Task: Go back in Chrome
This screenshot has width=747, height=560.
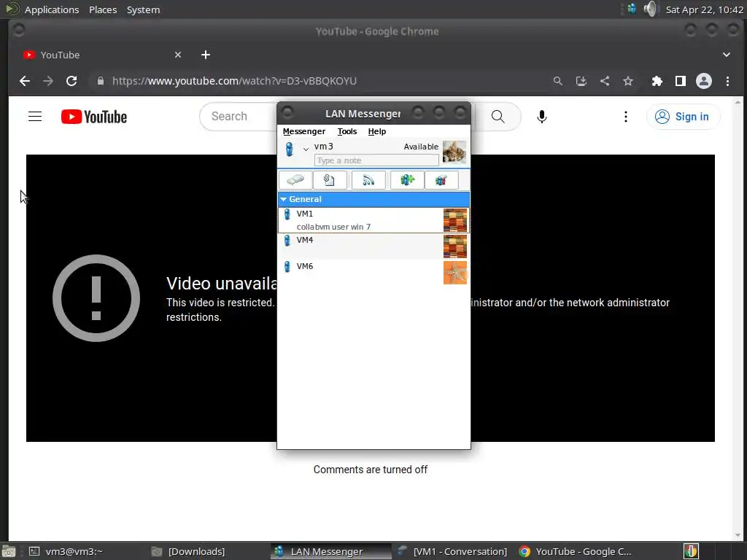Action: tap(25, 81)
